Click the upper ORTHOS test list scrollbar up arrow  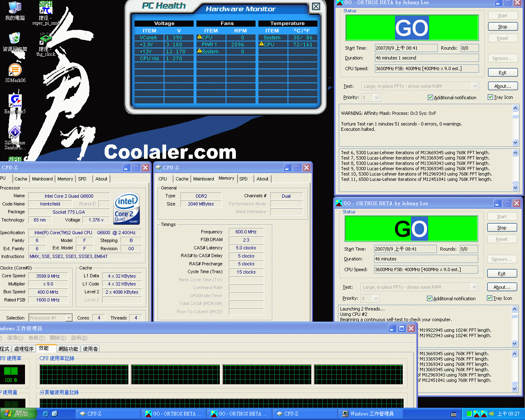click(516, 153)
